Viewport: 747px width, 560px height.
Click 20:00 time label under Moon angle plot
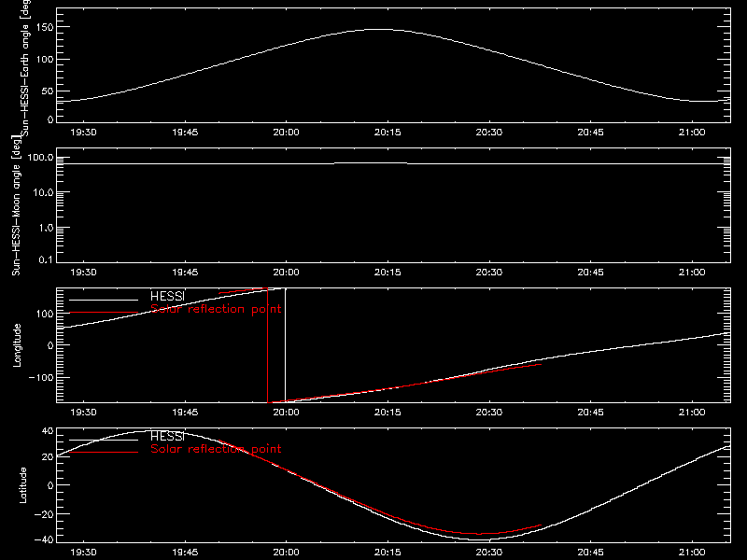pyautogui.click(x=287, y=273)
